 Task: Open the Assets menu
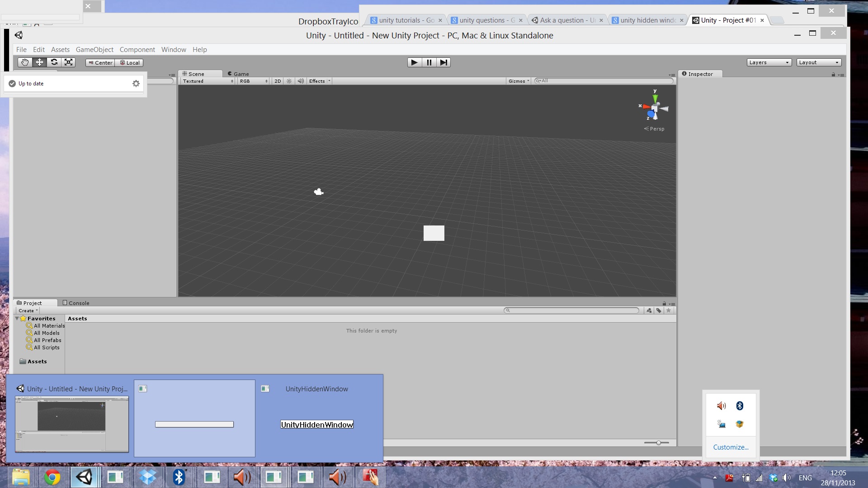coord(60,49)
